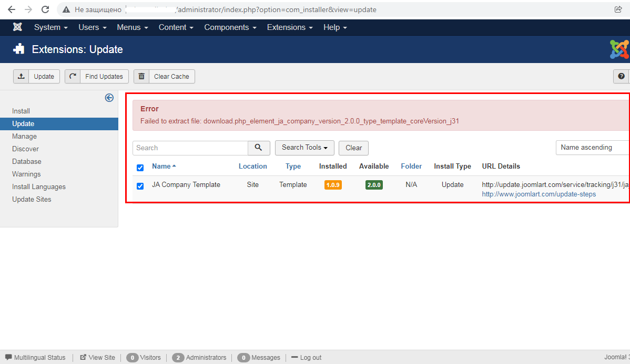
Task: Reload the page with the refresh icon
Action: point(45,9)
